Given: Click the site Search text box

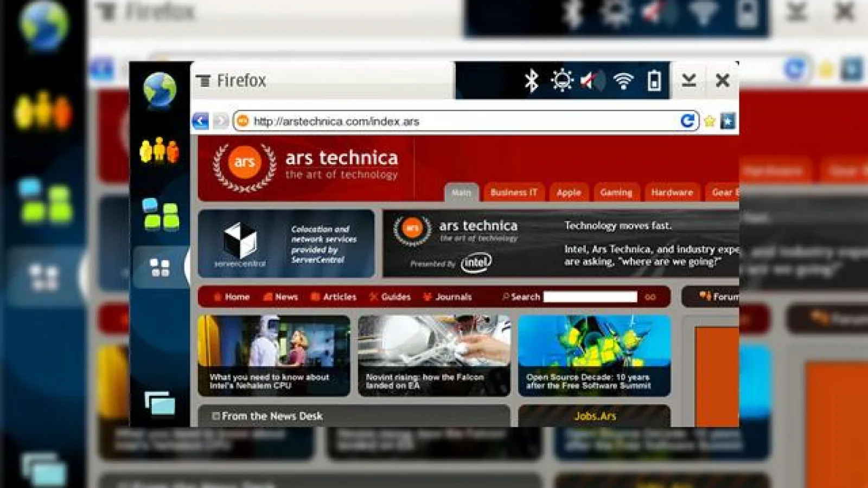Looking at the screenshot, I should pyautogui.click(x=590, y=297).
